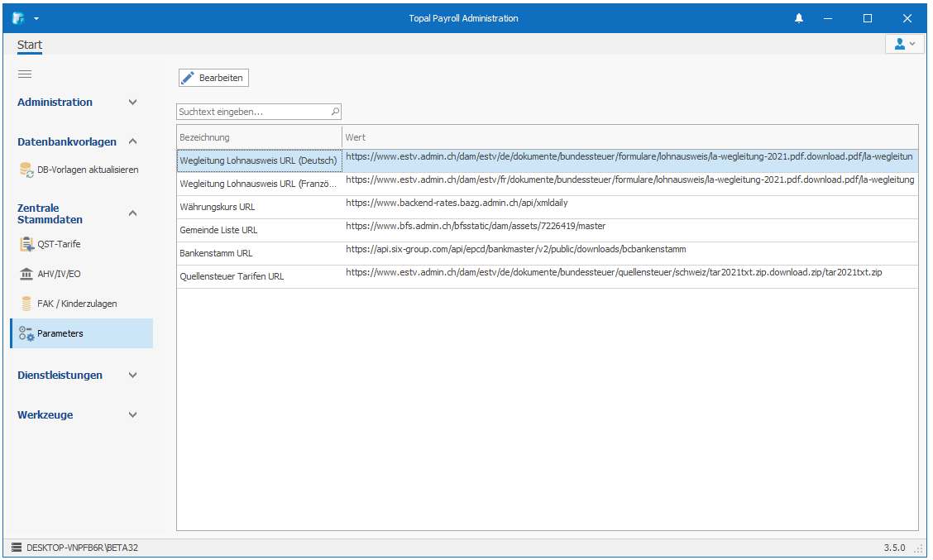Viewport: 933px width, 560px height.
Task: Click the Parameters gear icon in sidebar
Action: [26, 333]
